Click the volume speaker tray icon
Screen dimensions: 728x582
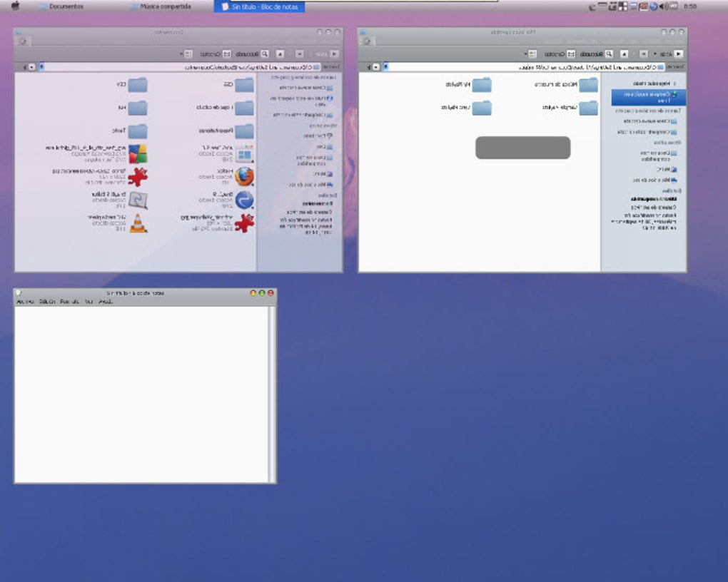pyautogui.click(x=663, y=6)
